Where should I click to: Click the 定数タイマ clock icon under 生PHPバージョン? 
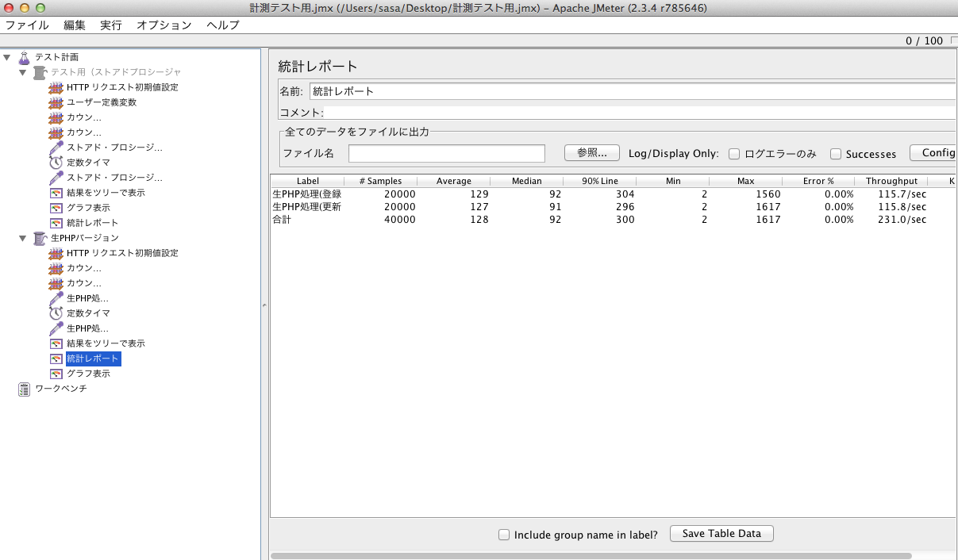56,313
